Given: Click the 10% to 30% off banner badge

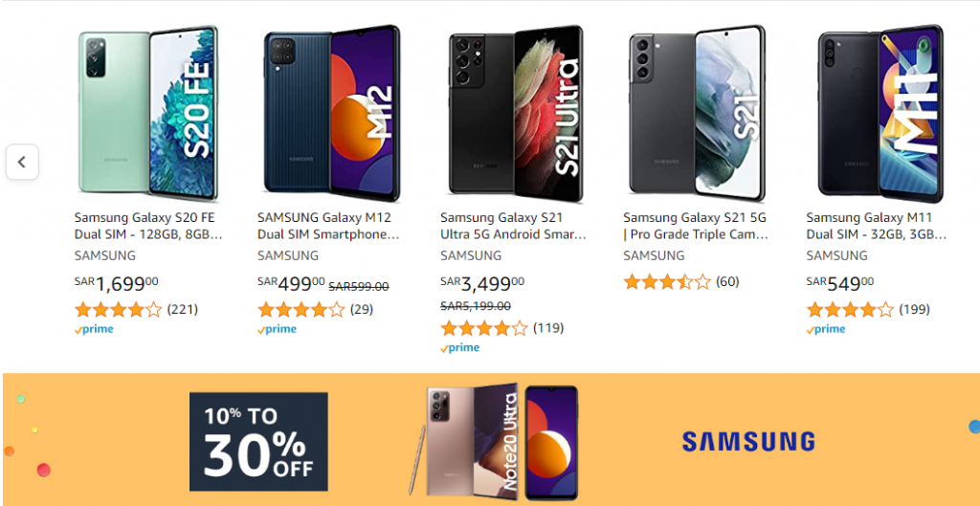Looking at the screenshot, I should pyautogui.click(x=258, y=442).
